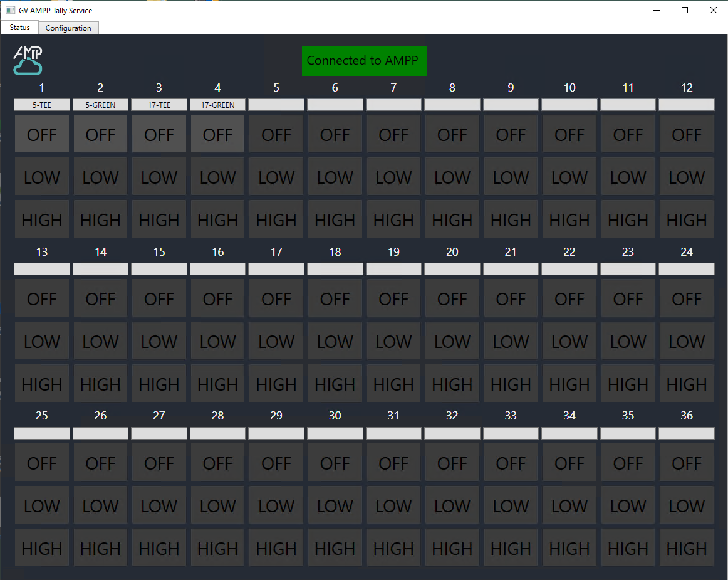
Task: Set tally 17 to LOW
Action: pos(276,340)
